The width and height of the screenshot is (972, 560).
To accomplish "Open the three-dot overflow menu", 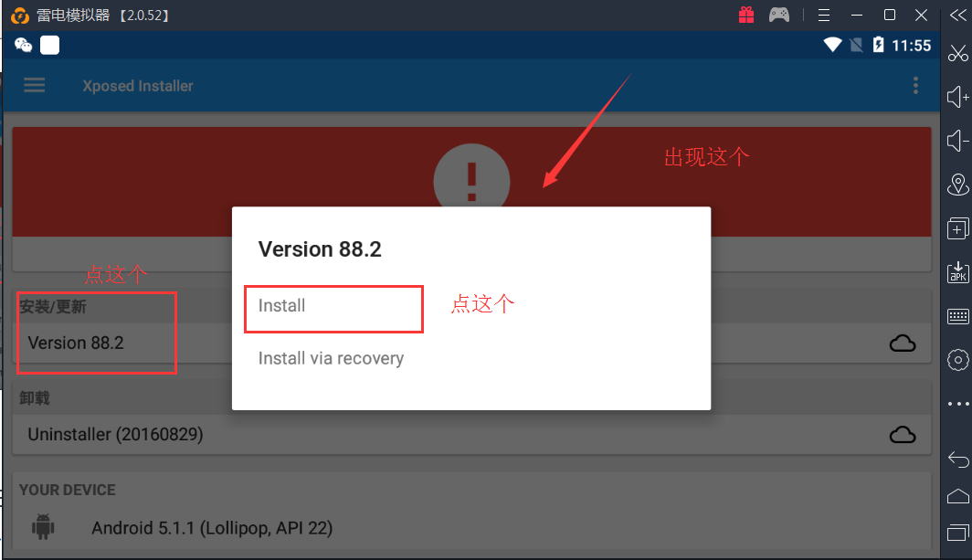I will (x=915, y=86).
